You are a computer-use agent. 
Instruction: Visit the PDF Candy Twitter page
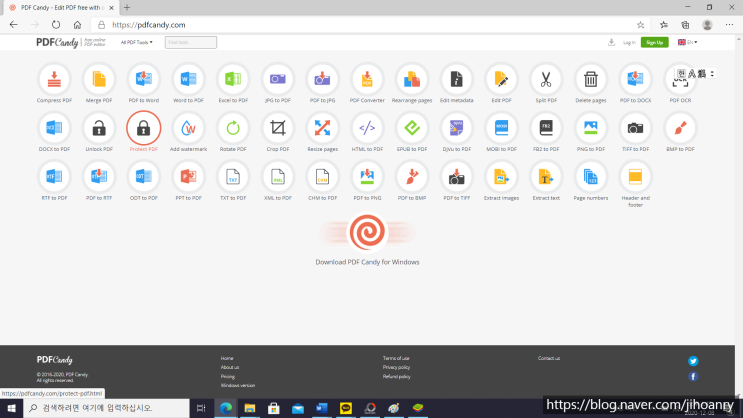tap(693, 361)
